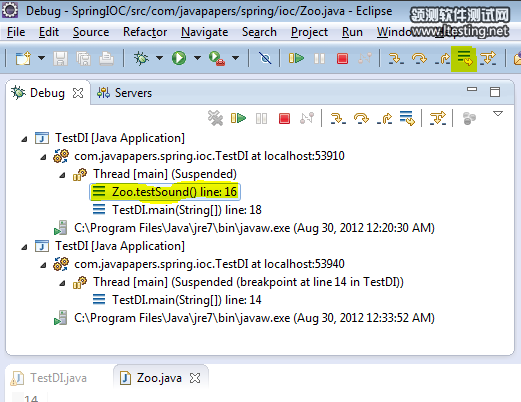
Task: Click highlighted Drop to Frame in main toolbar
Action: tap(464, 59)
